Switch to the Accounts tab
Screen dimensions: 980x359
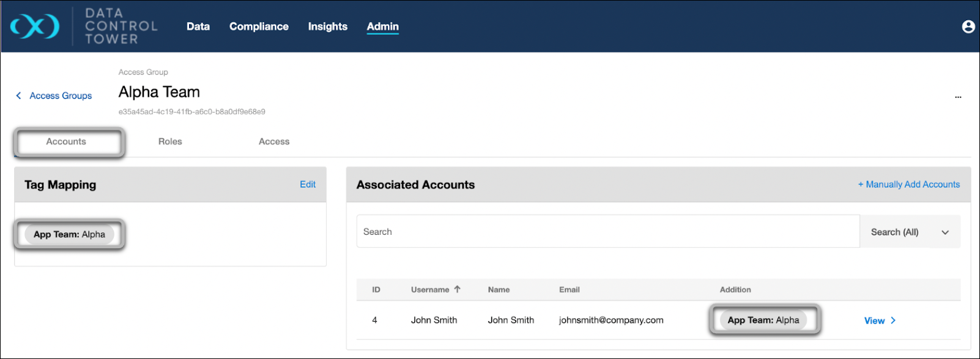click(66, 141)
